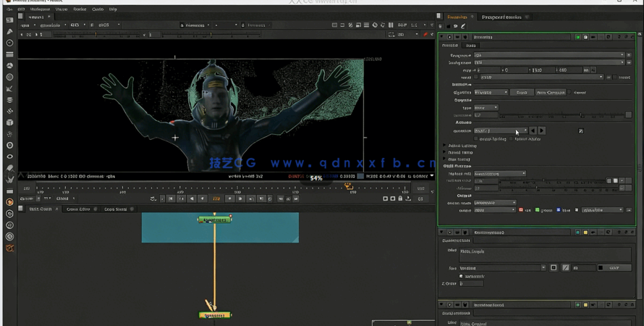Viewport: 644px width, 326px height.
Task: Select the green node inside the teal backdrop
Action: 215,219
